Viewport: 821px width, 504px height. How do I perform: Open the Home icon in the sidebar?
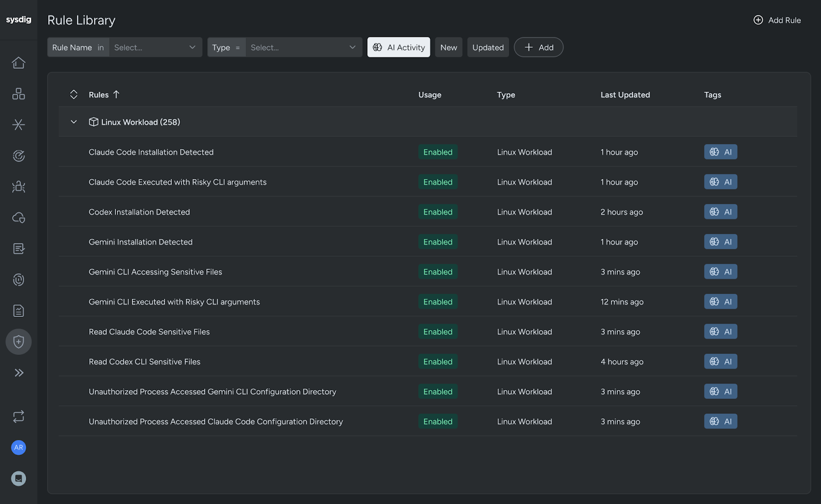coord(18,63)
